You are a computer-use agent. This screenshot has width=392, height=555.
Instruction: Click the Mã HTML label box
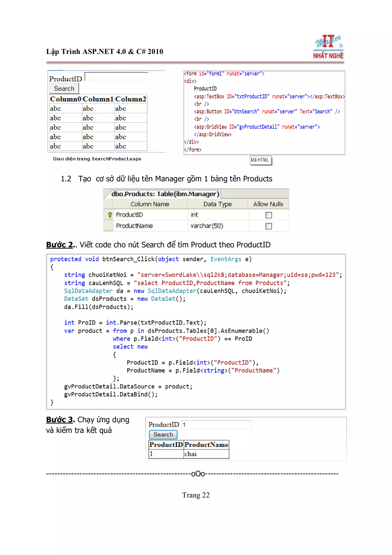[x=260, y=160]
